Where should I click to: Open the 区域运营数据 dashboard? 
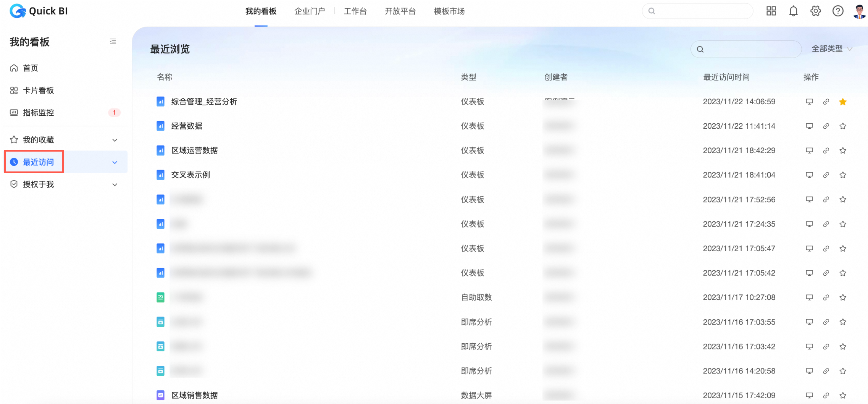click(195, 150)
